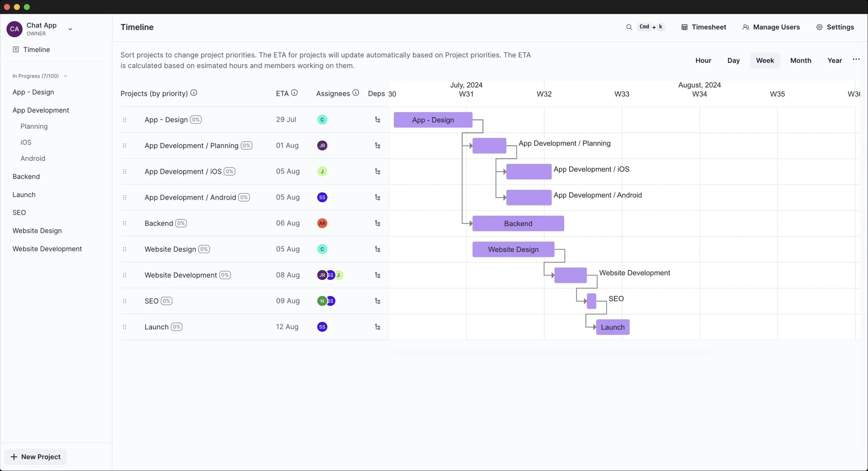868x471 pixels.
Task: Expand the Chat App workspace dropdown
Action: tap(70, 28)
